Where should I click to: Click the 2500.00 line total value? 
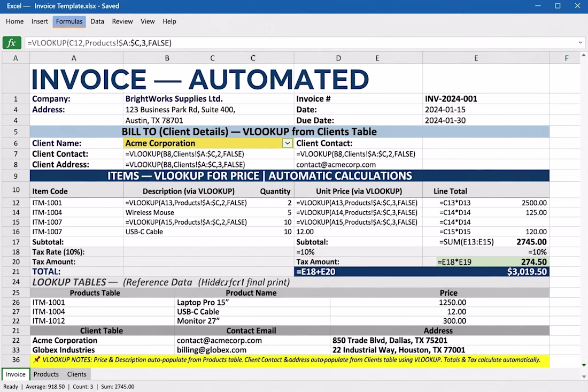[x=534, y=203]
